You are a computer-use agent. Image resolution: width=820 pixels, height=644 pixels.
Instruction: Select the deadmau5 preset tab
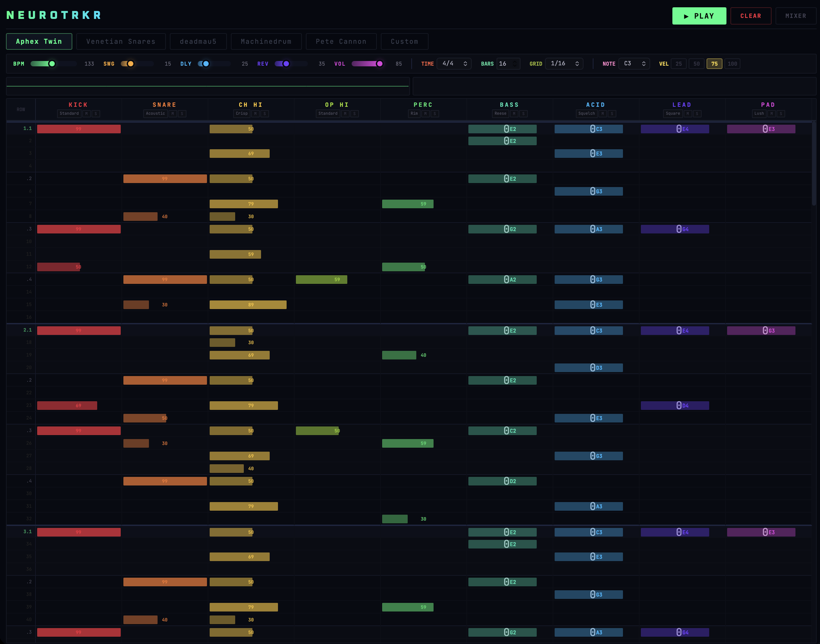[x=198, y=41]
